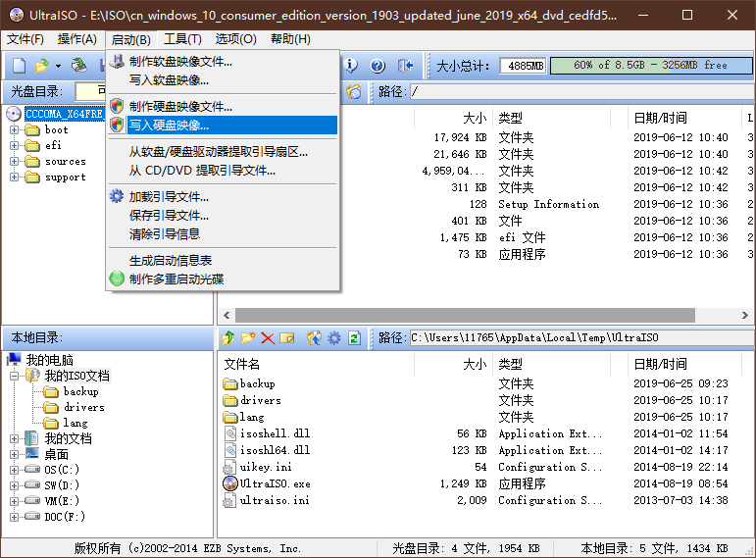Image resolution: width=756 pixels, height=558 pixels.
Task: Click the 4885MB total size field
Action: click(524, 66)
